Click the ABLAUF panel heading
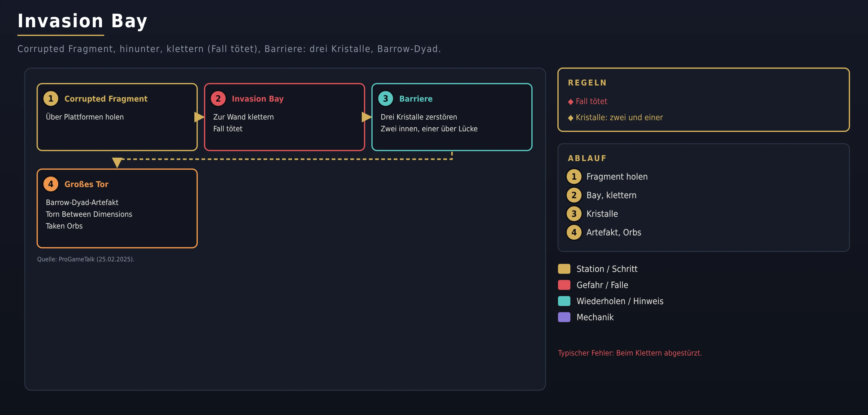Image resolution: width=868 pixels, height=415 pixels. [587, 159]
